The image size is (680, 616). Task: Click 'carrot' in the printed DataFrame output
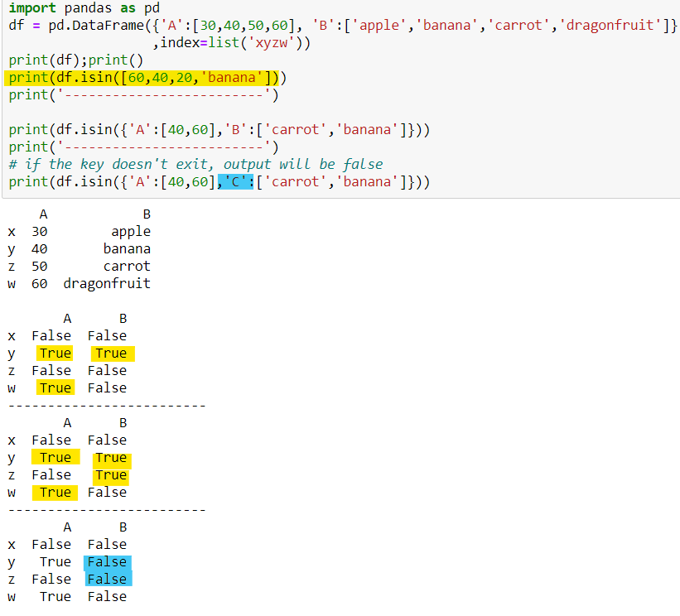coord(127,266)
